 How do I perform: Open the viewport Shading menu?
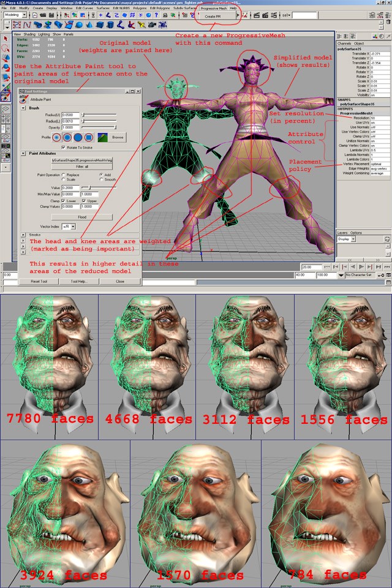tap(29, 34)
